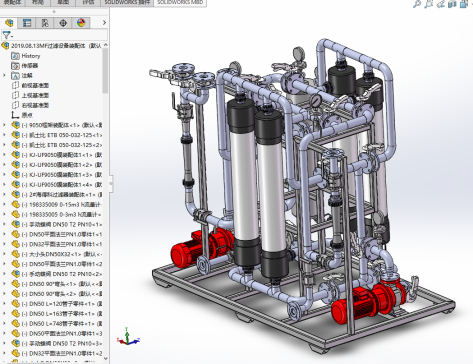Open the DimXpertManager crosshair tab
This screenshot has width=473, height=364.
click(63, 23)
